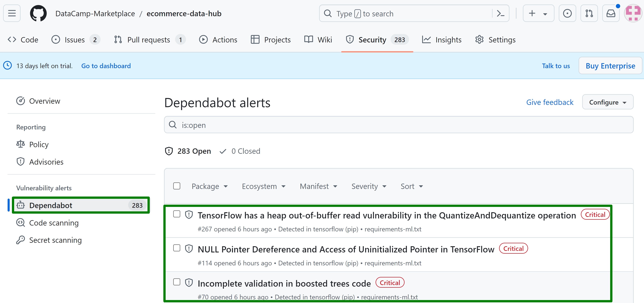Click the Critical label on alert #267
The image size is (644, 303).
coord(595,214)
